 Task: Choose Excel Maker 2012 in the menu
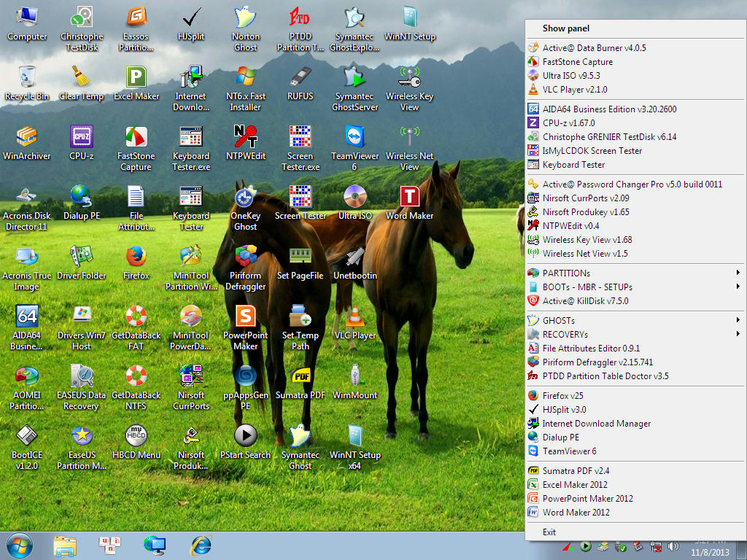click(x=635, y=484)
